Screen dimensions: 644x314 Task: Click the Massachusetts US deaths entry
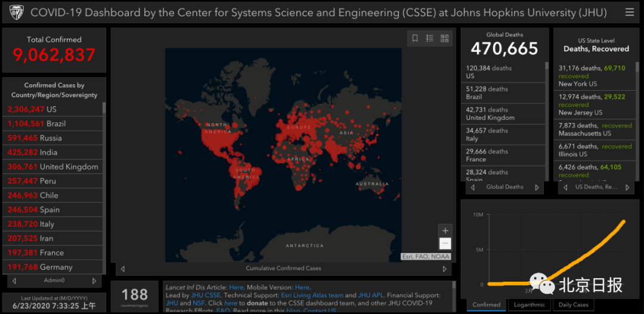click(x=595, y=130)
